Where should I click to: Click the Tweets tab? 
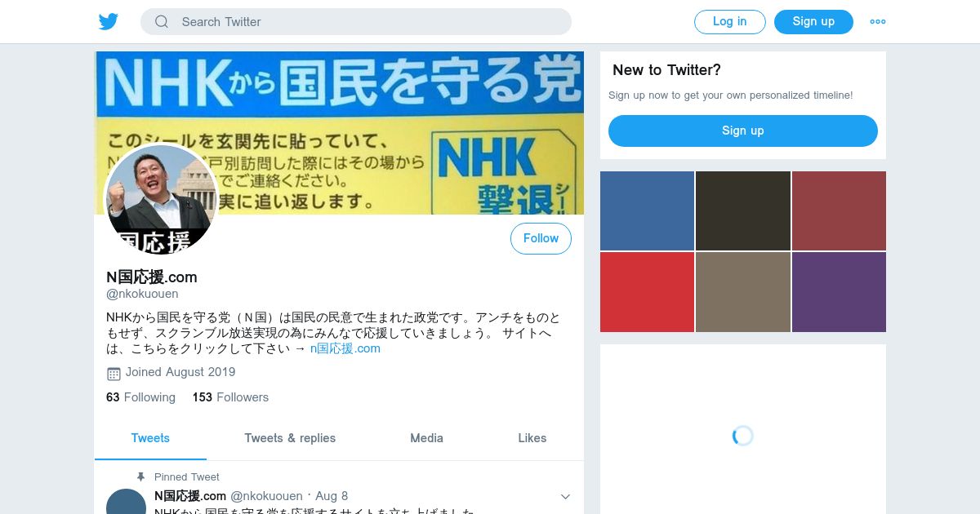(x=150, y=438)
